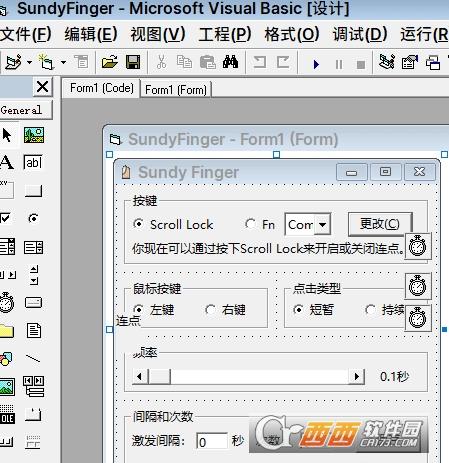Open the 格式(O) menu

292,34
